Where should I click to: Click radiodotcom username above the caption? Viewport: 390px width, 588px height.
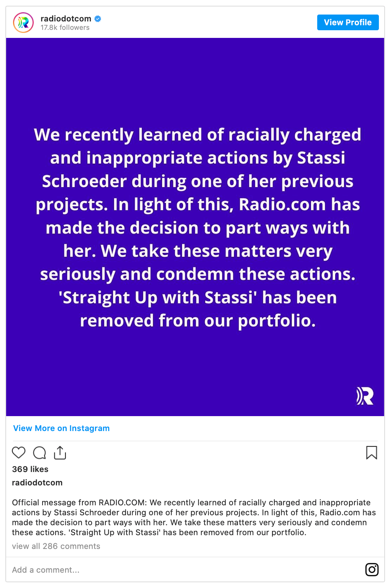37,482
